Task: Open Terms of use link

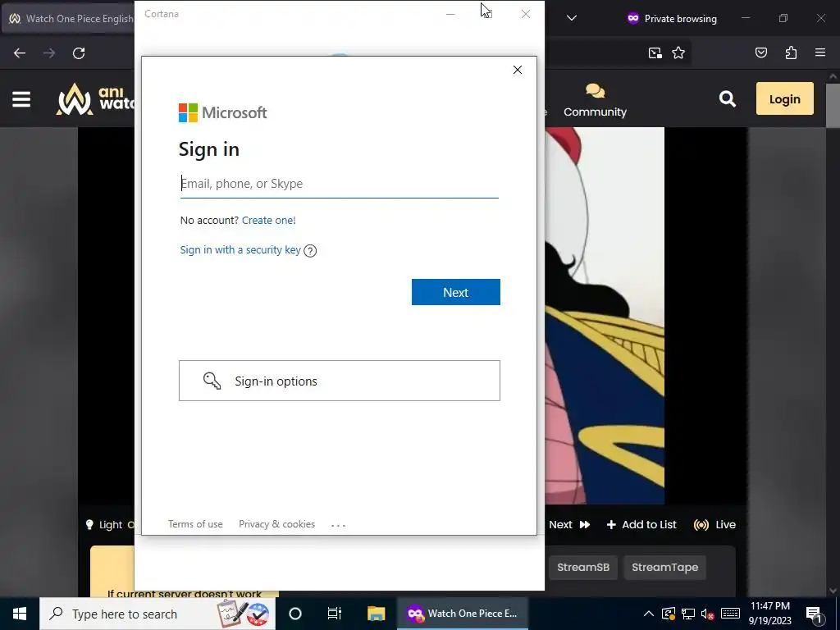Action: [x=195, y=524]
